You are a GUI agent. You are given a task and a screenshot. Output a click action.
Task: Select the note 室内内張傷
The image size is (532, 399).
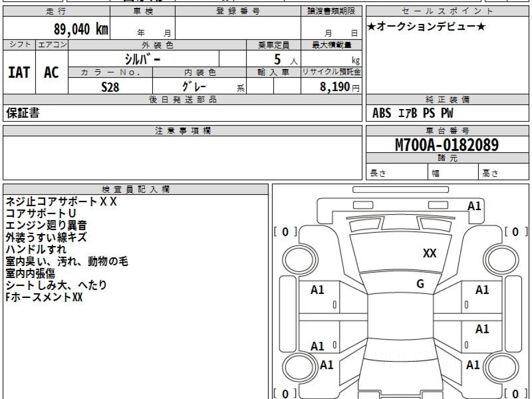[31, 273]
